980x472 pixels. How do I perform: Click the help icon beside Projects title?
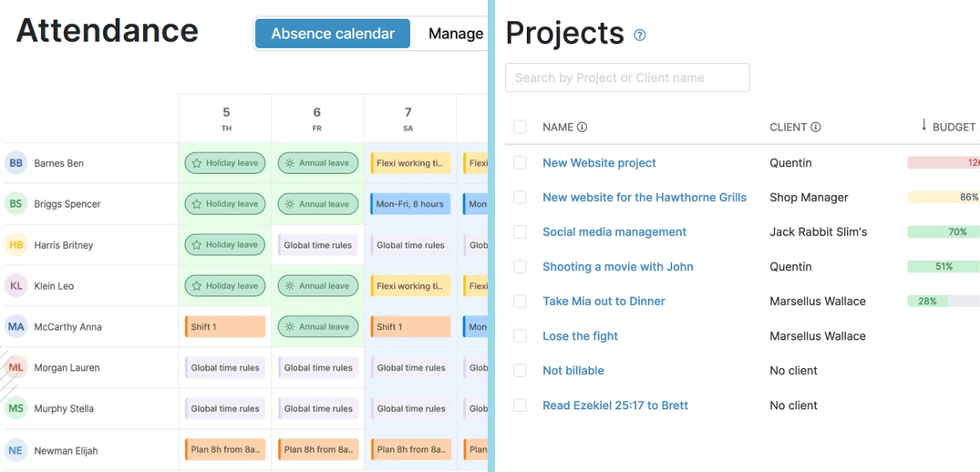[640, 36]
